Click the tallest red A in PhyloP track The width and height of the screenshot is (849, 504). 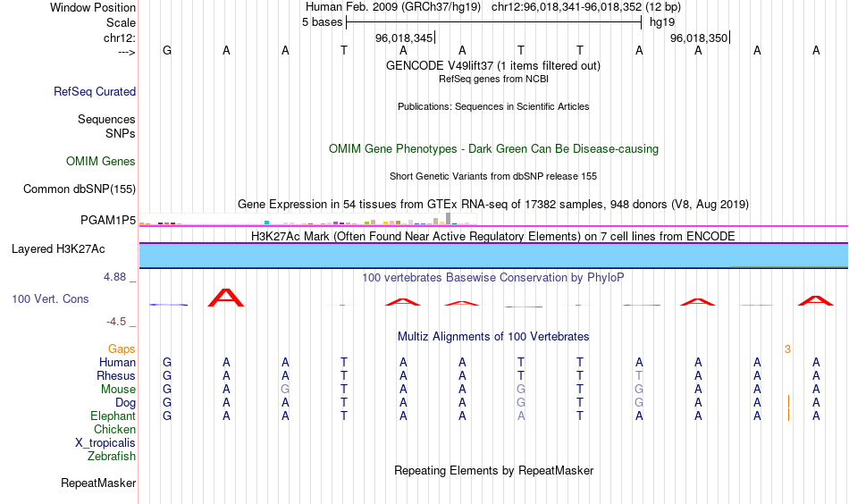(x=226, y=298)
